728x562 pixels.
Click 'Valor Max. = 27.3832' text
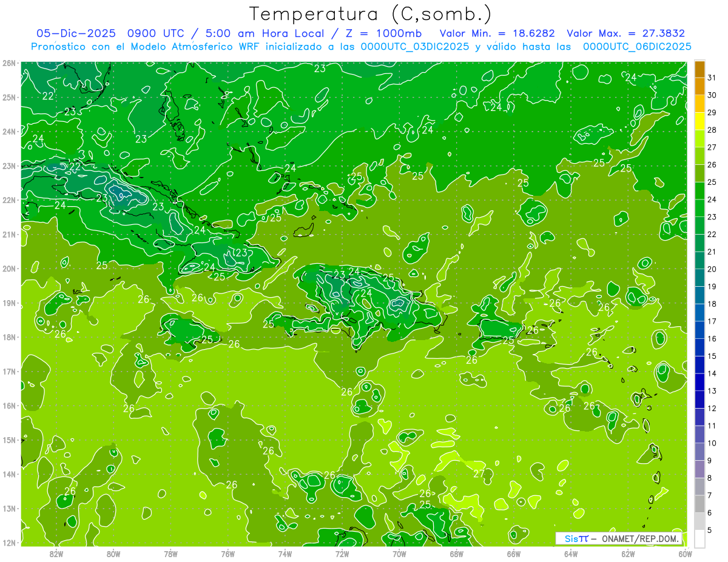(626, 33)
